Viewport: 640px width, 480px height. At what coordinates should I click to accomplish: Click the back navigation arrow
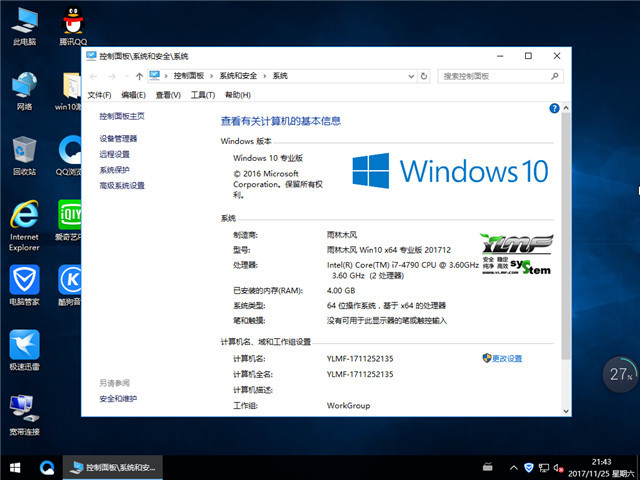pos(93,76)
